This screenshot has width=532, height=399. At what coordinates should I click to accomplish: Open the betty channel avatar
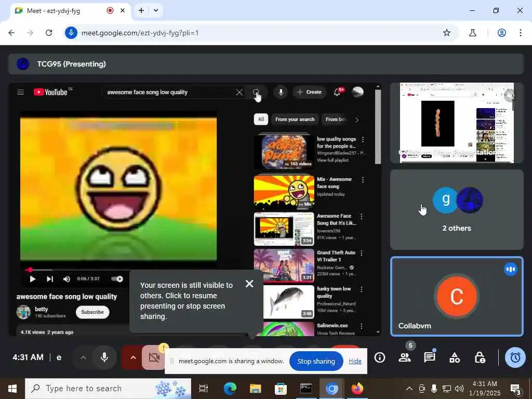23,312
